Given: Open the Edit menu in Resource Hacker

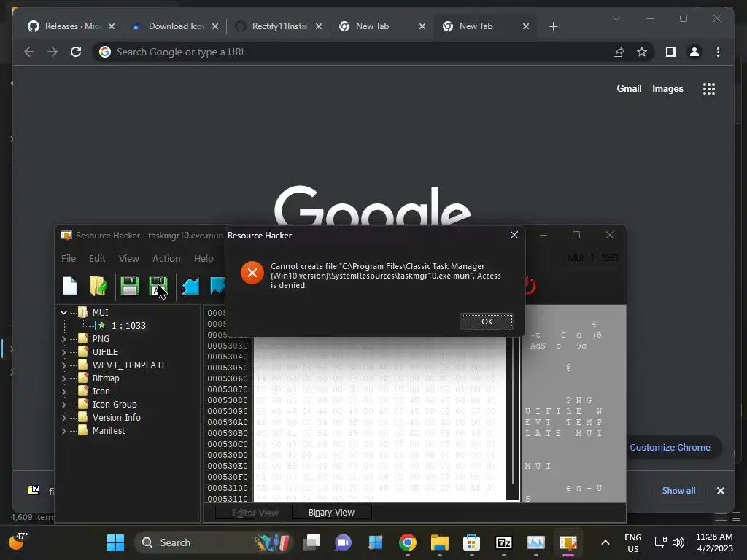Looking at the screenshot, I should [97, 259].
